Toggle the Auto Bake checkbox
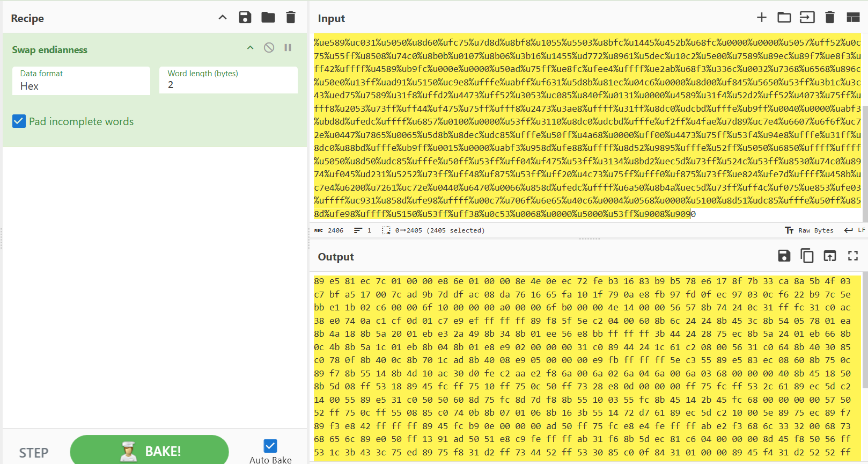868x464 pixels. 270,446
